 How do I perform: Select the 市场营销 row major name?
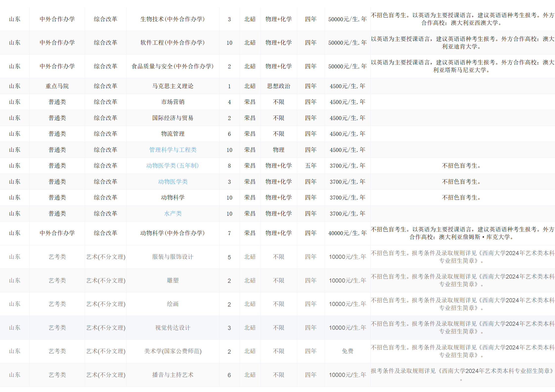tap(173, 102)
